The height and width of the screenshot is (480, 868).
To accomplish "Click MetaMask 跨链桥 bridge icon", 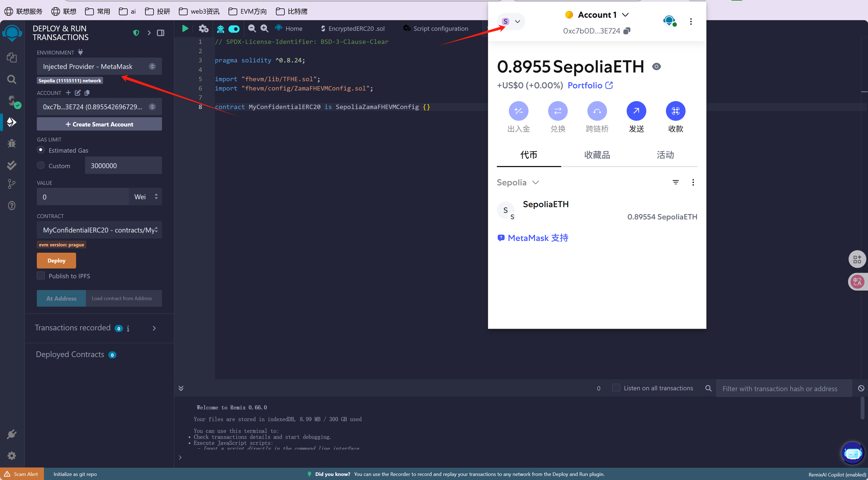I will click(597, 111).
